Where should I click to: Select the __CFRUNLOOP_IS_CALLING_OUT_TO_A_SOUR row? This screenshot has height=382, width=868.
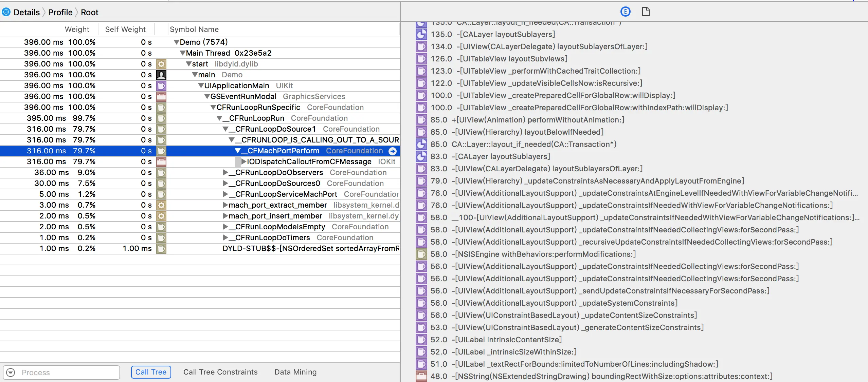200,140
